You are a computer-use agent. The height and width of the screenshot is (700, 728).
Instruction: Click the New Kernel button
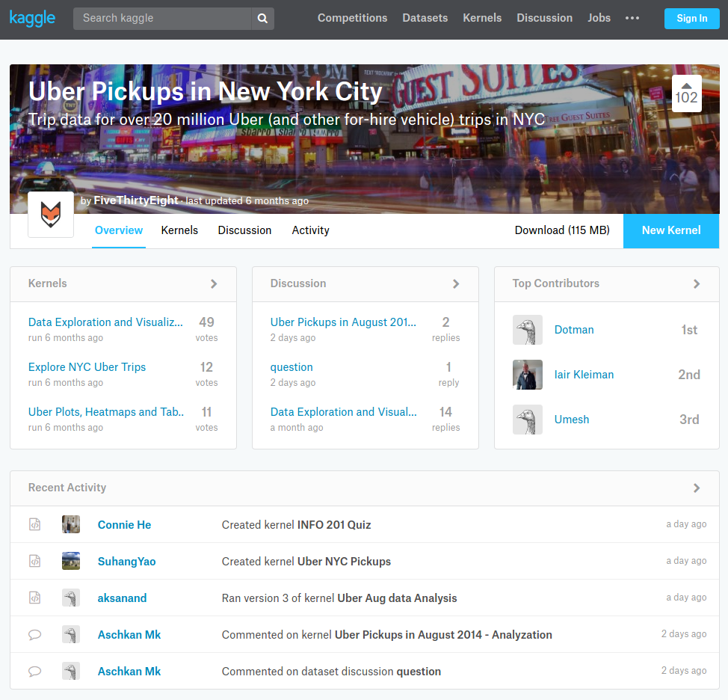(x=671, y=231)
